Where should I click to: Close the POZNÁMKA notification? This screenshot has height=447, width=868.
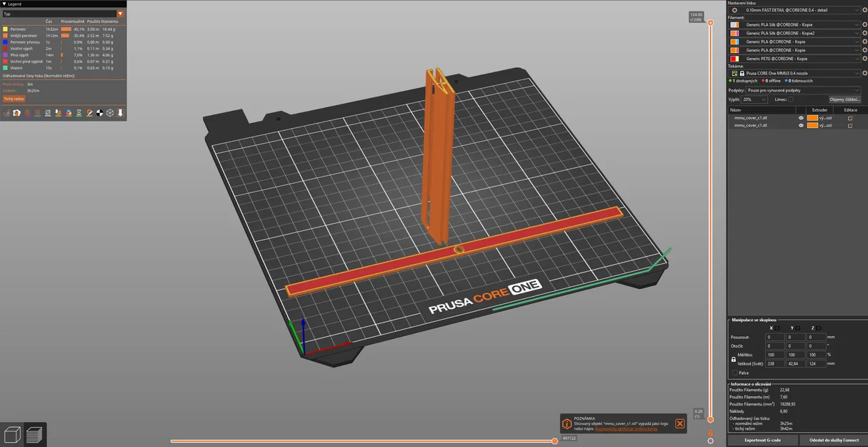[679, 423]
